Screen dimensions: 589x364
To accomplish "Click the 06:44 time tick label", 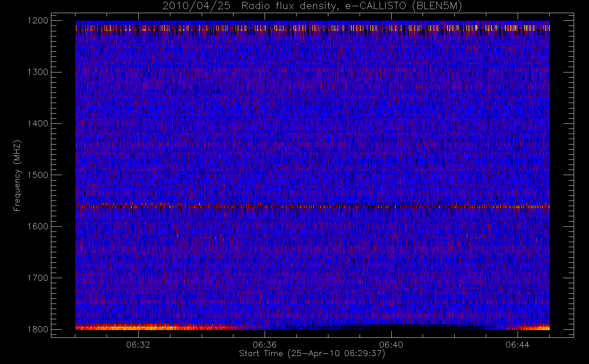I will click(517, 345).
